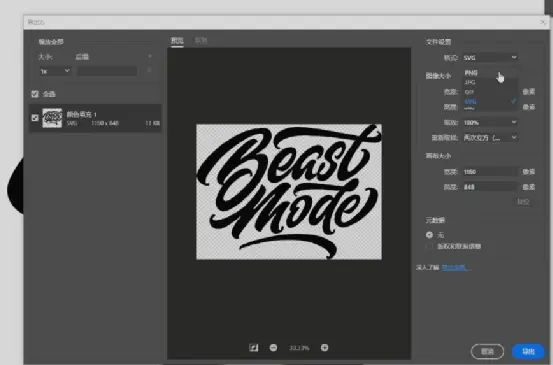Screen dimensions: 553x365
Task: Choose GIF from the format list
Action: [490, 92]
